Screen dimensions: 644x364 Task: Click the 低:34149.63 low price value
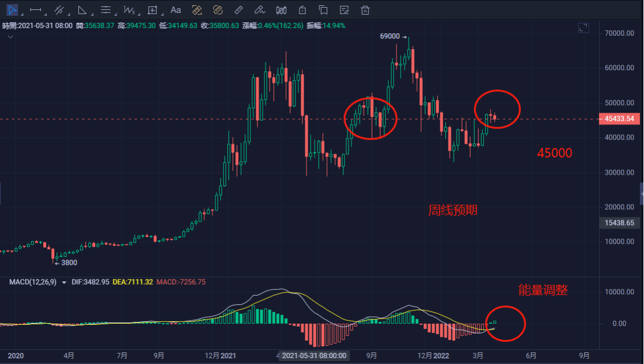[x=178, y=26]
